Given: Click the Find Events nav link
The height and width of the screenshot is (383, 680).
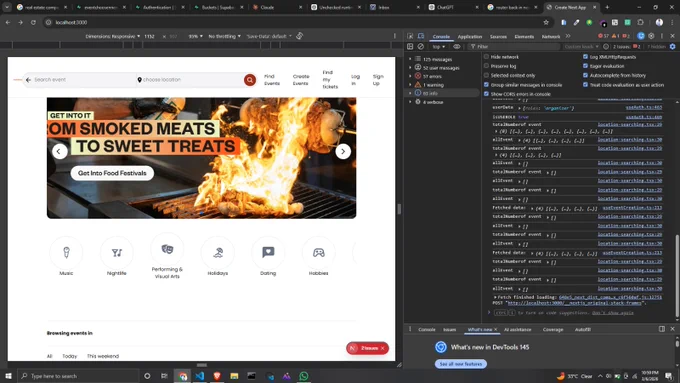Looking at the screenshot, I should pyautogui.click(x=272, y=80).
